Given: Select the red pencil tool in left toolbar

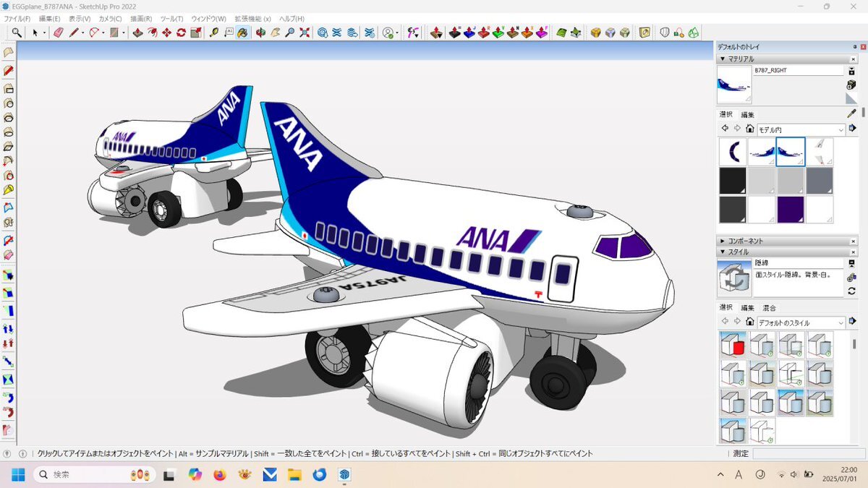Looking at the screenshot, I should point(9,70).
